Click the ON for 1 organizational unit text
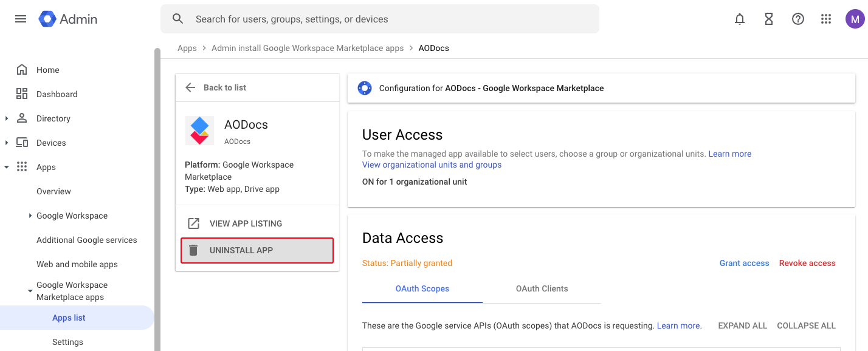Image resolution: width=868 pixels, height=351 pixels. pyautogui.click(x=415, y=182)
